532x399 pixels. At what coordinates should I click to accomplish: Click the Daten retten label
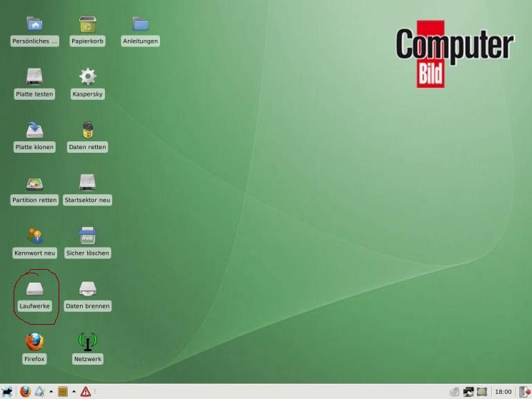click(88, 147)
